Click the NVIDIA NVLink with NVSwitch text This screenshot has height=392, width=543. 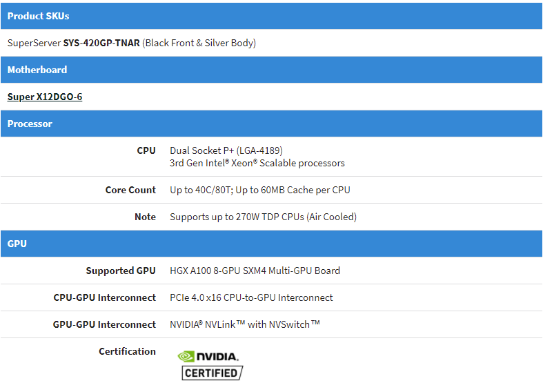(x=245, y=324)
